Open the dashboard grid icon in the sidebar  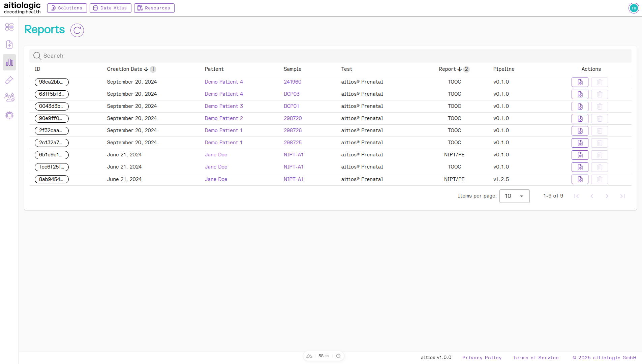click(x=9, y=27)
